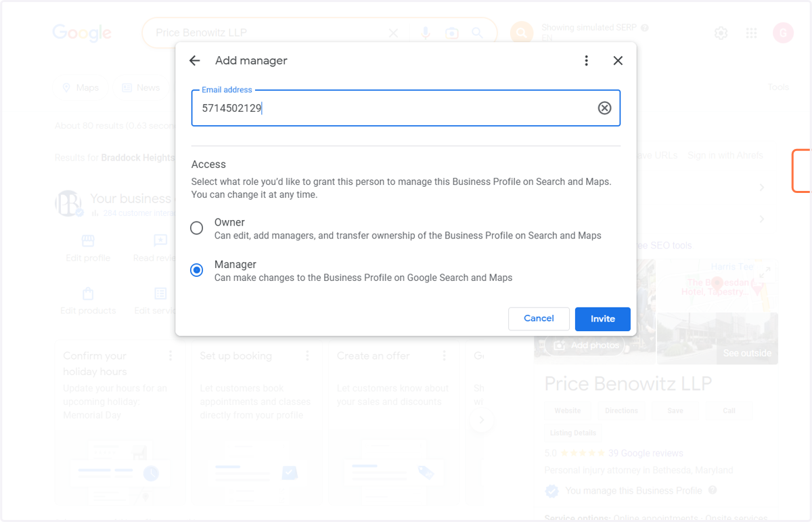Open options for Set up booking card

pos(307,355)
